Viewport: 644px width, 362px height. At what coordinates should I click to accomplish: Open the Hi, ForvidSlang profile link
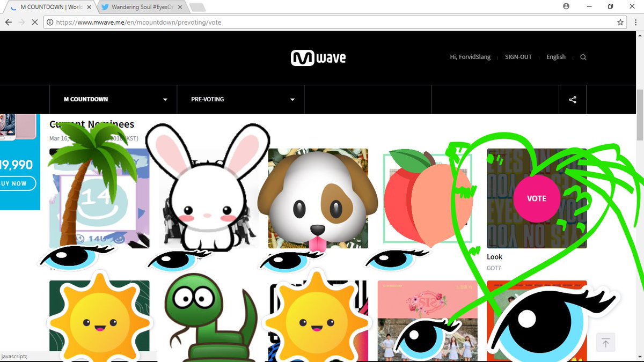click(x=470, y=57)
